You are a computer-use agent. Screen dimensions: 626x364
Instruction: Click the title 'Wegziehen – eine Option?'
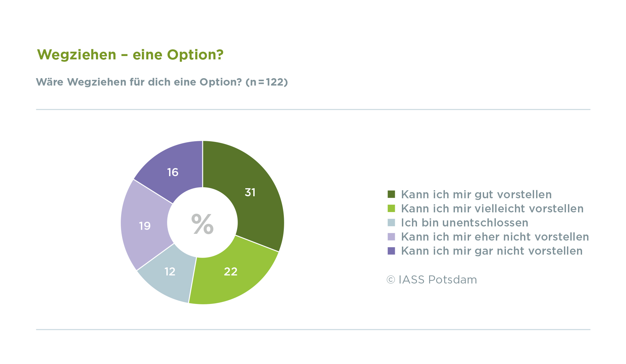point(130,55)
